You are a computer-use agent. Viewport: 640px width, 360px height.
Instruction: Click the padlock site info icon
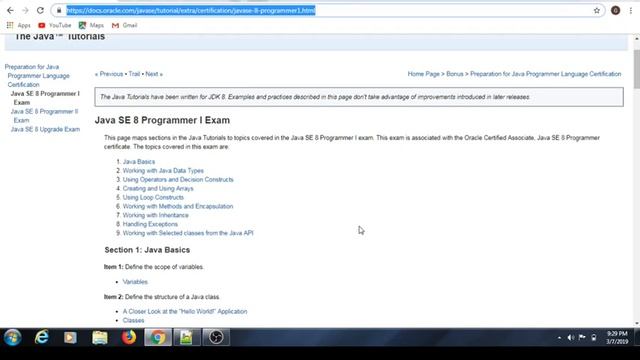(x=59, y=10)
